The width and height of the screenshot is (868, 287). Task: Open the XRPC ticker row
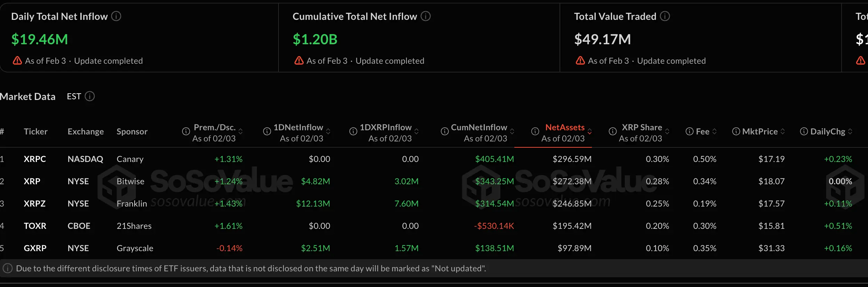coord(35,159)
